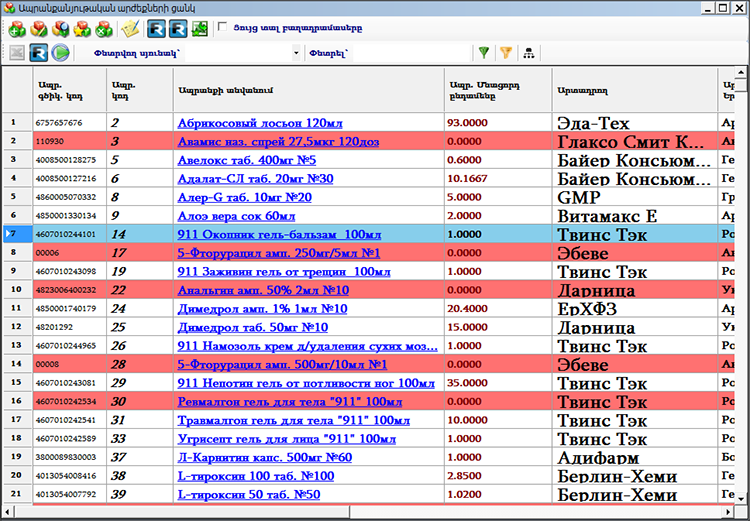This screenshot has height=521, width=750.
Task: Open link Анальгин амп. 50% 2мл №10
Action: [x=263, y=290]
